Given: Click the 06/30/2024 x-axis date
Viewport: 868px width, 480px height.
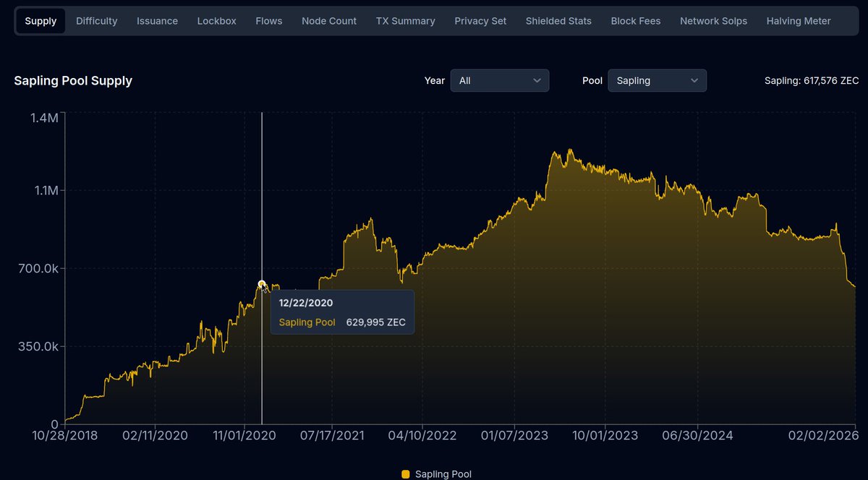Looking at the screenshot, I should (x=697, y=435).
